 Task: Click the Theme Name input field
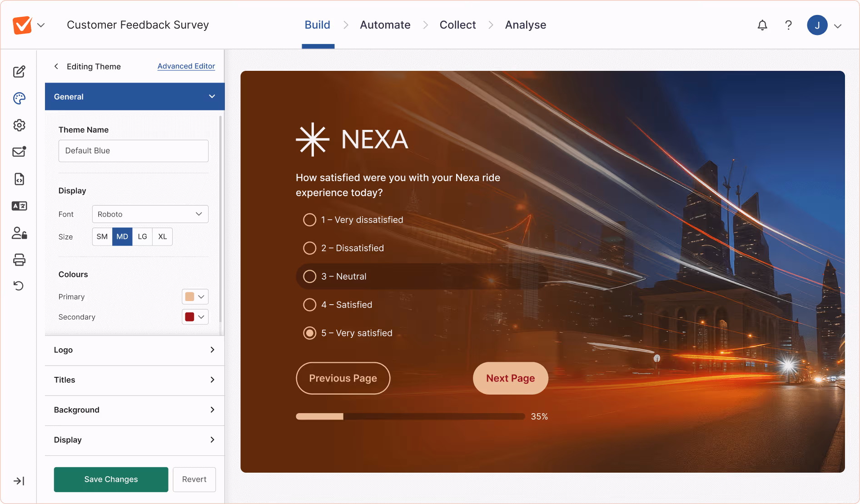[134, 151]
